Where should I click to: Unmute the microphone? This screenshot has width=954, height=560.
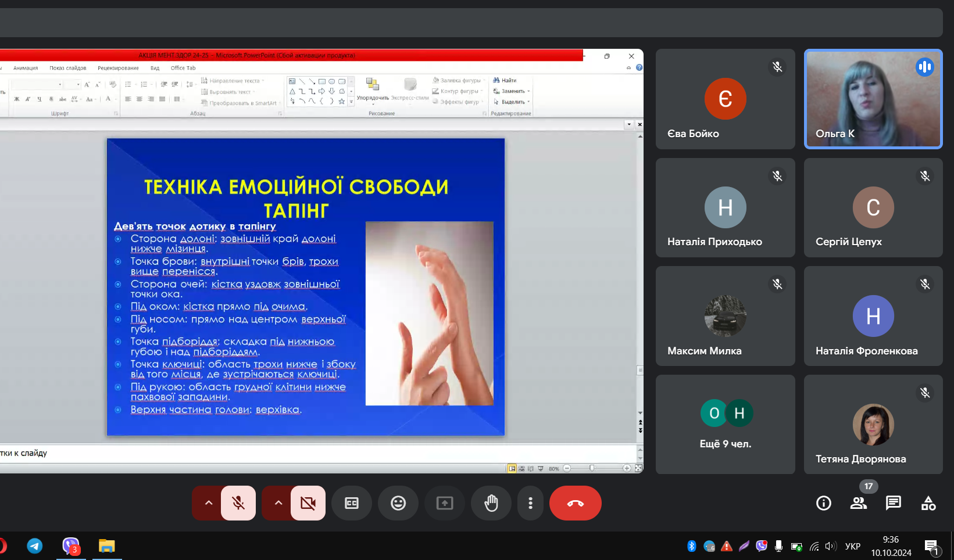238,503
